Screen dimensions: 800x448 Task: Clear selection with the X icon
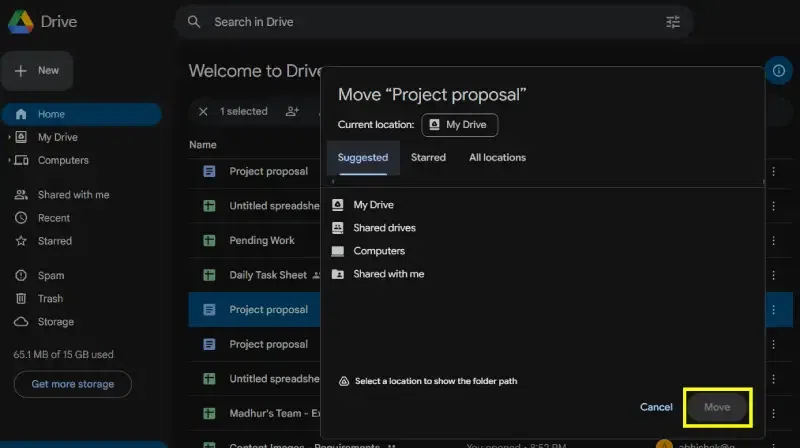click(203, 111)
